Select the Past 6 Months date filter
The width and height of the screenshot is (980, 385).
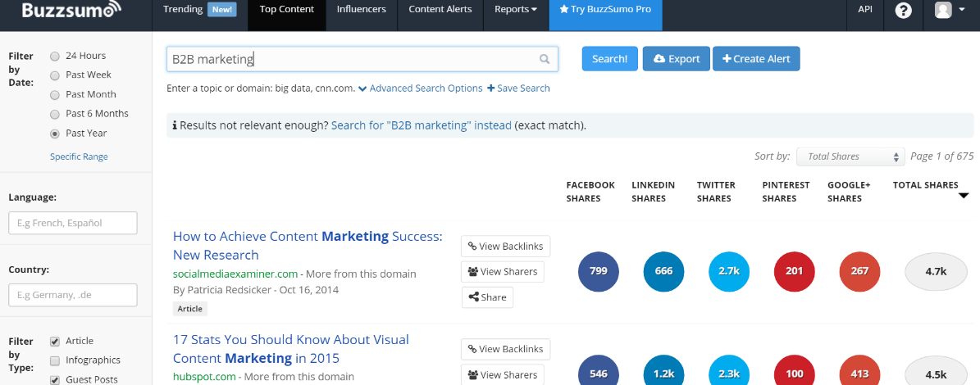[55, 114]
